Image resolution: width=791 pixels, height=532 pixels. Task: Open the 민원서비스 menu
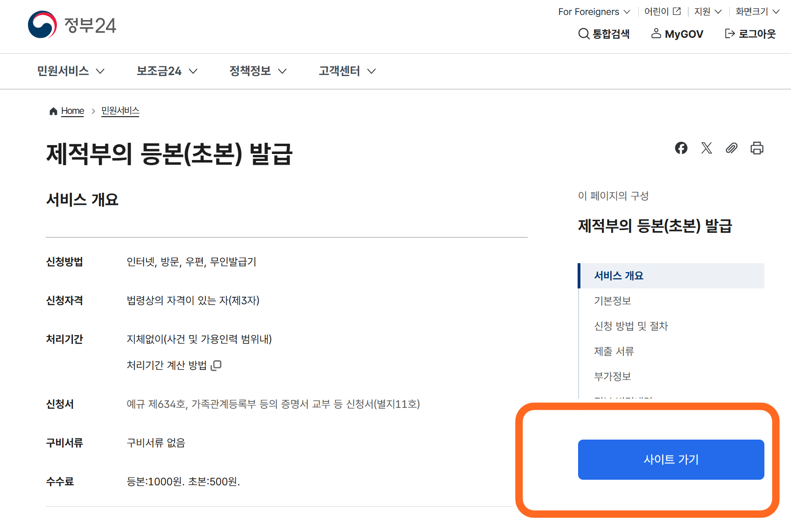(x=70, y=71)
